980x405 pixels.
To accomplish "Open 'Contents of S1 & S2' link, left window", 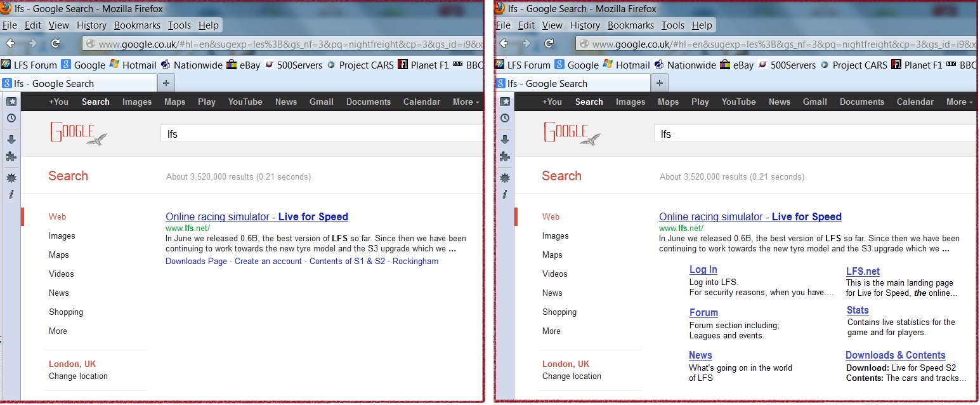I will [347, 261].
